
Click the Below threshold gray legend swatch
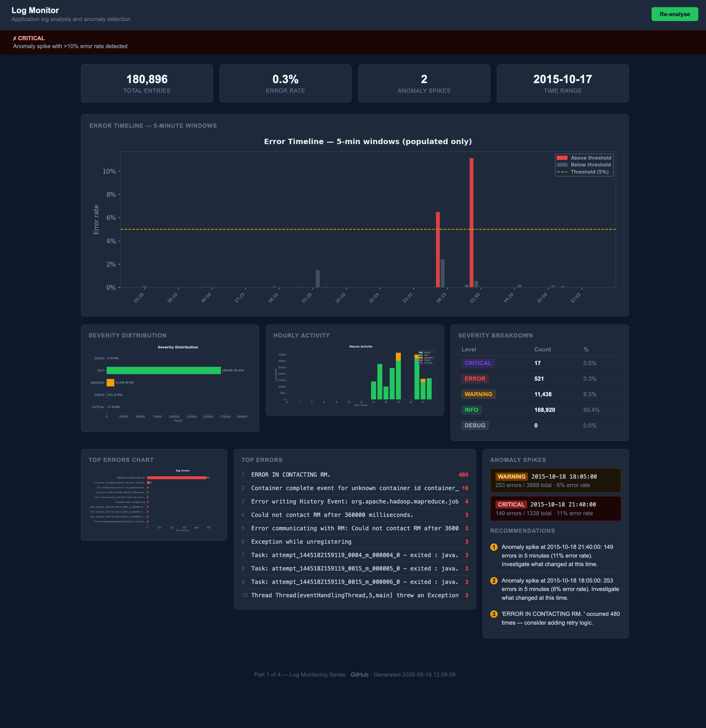coord(562,165)
